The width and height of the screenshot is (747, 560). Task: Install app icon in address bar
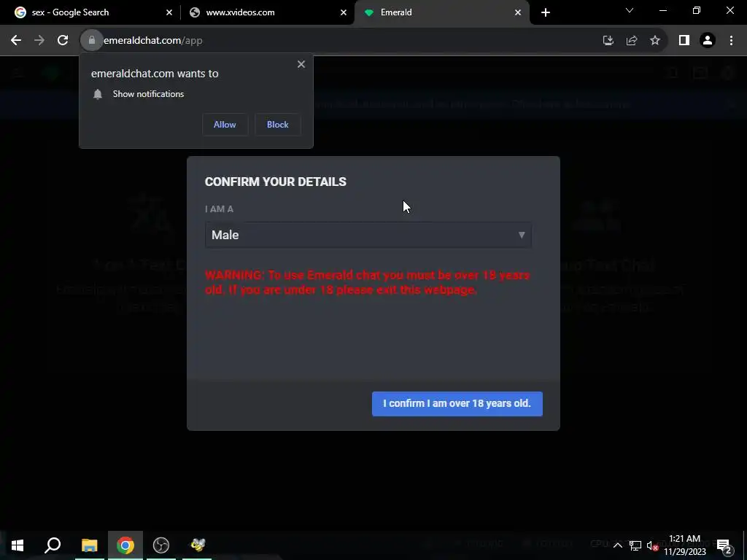[x=608, y=41]
